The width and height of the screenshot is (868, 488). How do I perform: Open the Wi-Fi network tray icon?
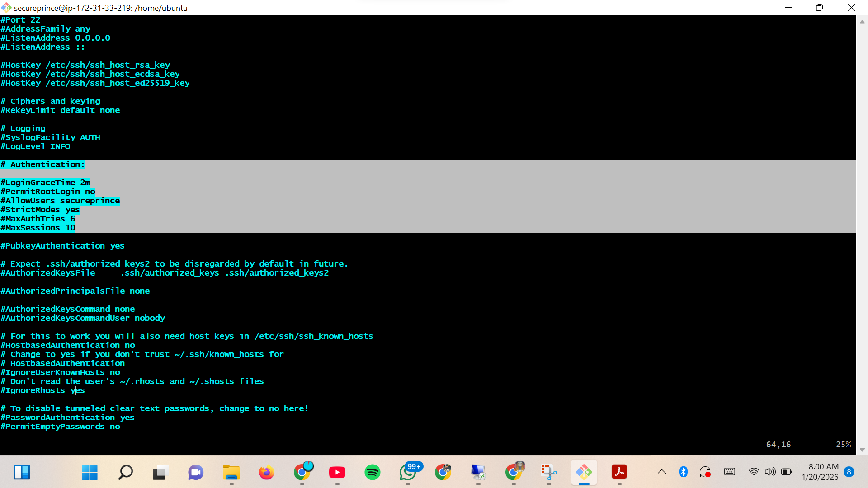(x=754, y=472)
